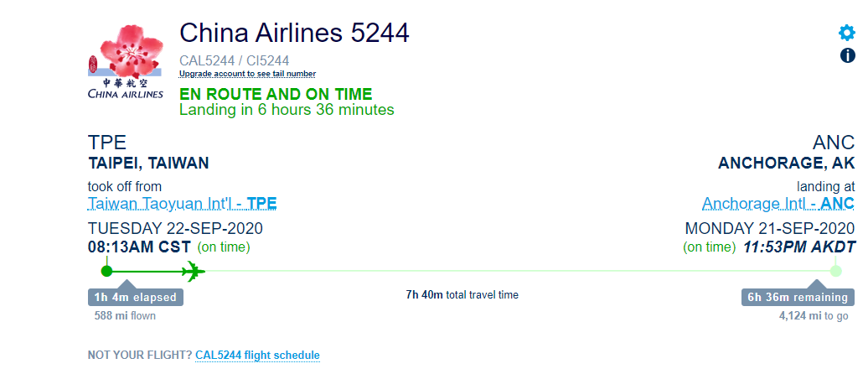Screen dimensions: 868x374
Task: Click the EN ROUTE AND ON TIME status
Action: [276, 94]
